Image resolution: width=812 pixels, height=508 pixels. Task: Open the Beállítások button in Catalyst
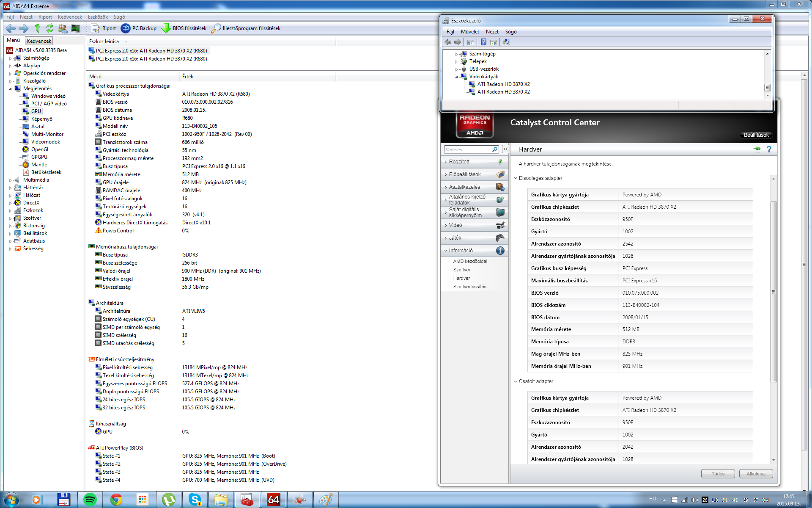pos(756,135)
